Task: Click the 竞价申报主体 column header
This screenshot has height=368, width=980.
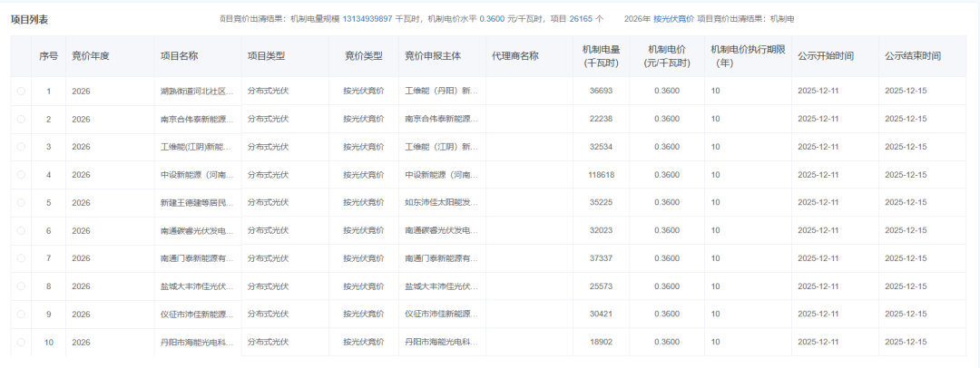Action: tap(433, 56)
